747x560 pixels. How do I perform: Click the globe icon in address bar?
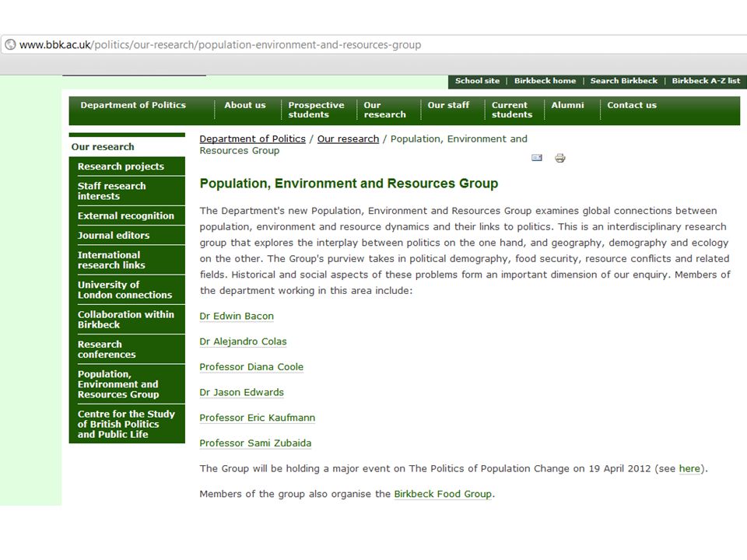tap(10, 45)
